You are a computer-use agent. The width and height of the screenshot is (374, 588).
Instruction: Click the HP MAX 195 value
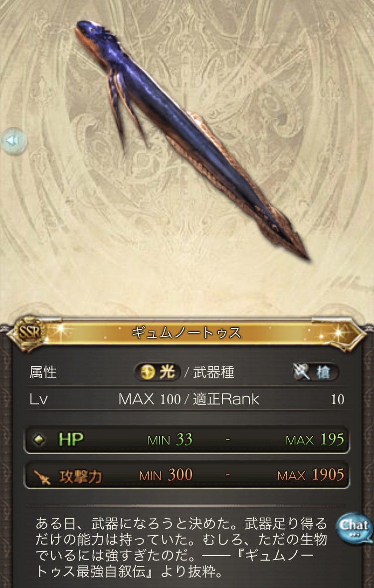point(315,440)
